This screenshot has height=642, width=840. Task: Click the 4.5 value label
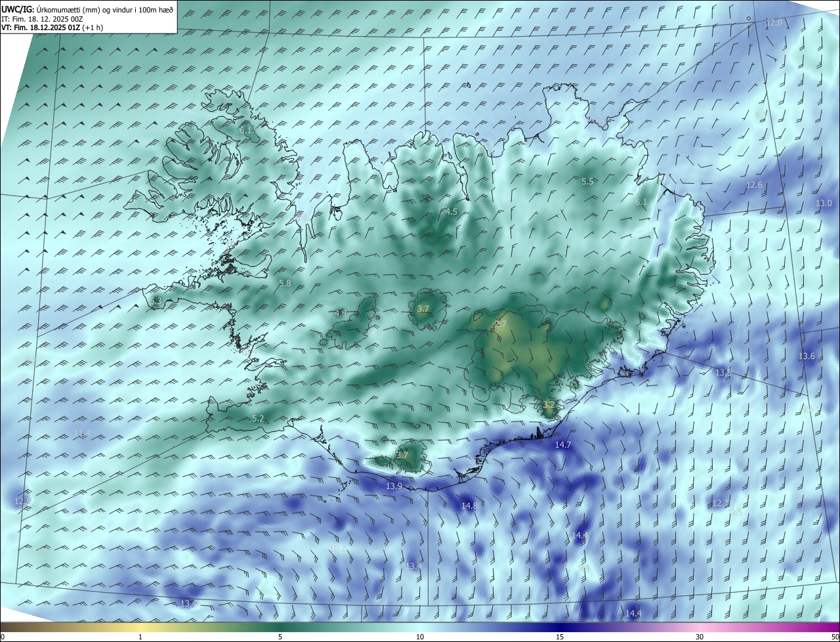point(451,212)
